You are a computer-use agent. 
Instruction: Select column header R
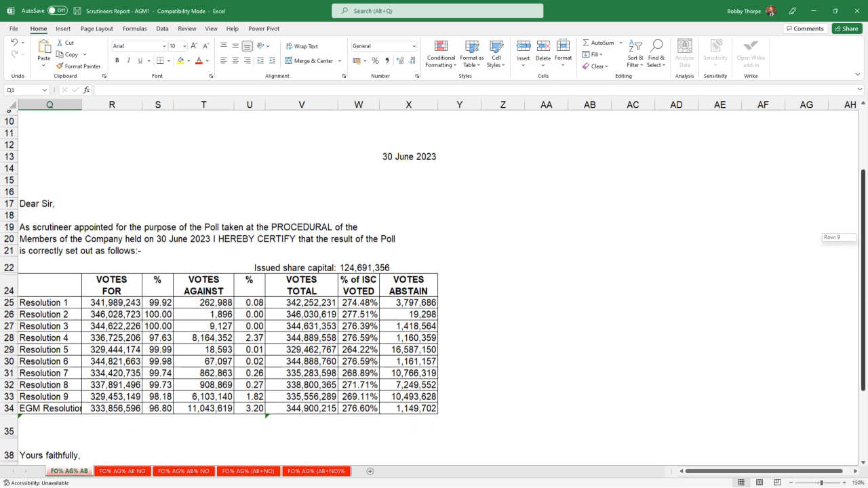point(112,104)
